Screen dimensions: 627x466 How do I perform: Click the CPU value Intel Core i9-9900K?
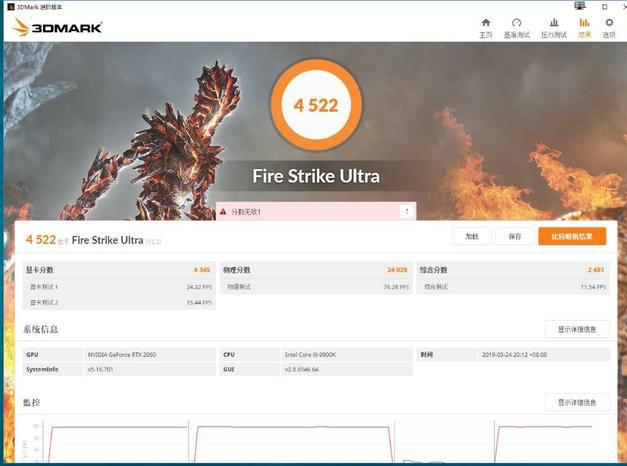tap(310, 355)
